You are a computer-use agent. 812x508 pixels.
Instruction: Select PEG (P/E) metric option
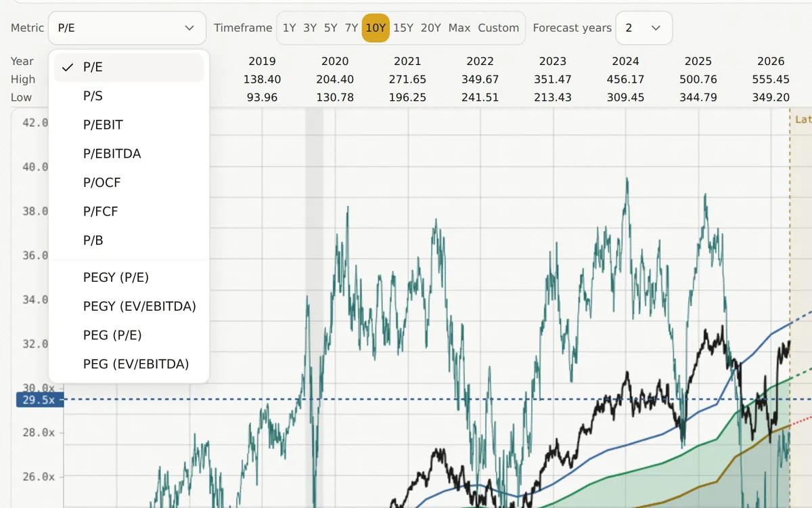click(129, 335)
